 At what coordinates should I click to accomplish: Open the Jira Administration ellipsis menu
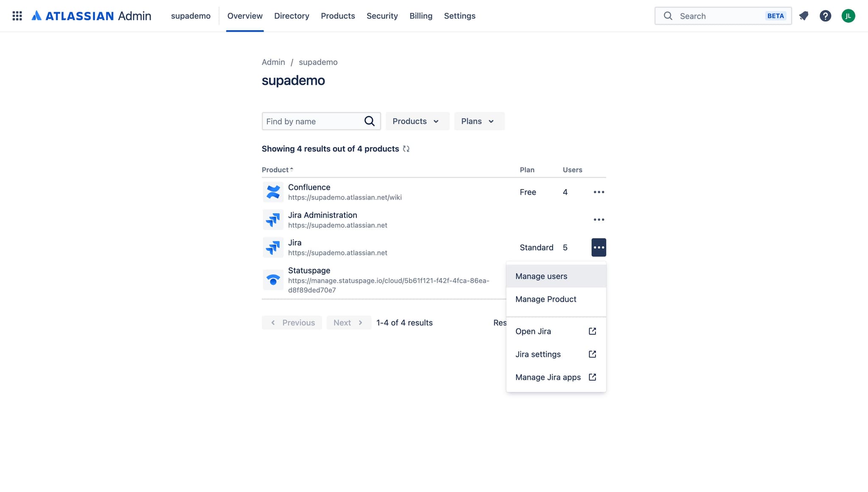point(599,220)
